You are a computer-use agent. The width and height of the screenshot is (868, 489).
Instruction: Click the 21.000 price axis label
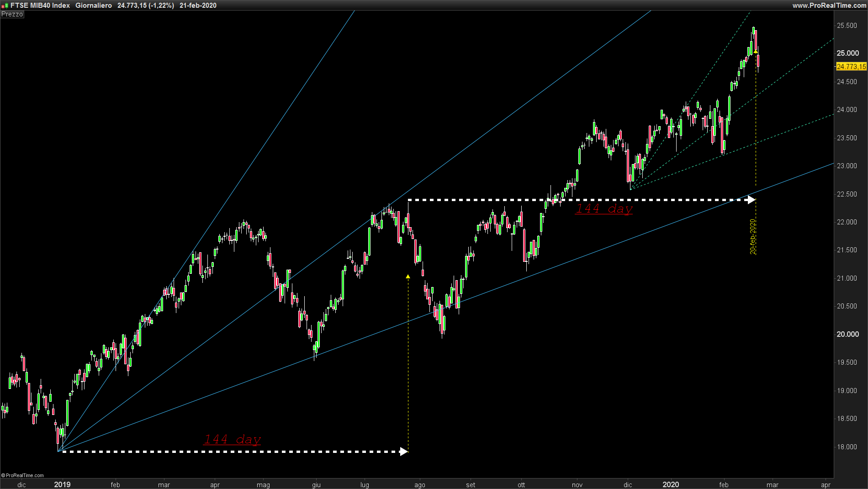847,278
